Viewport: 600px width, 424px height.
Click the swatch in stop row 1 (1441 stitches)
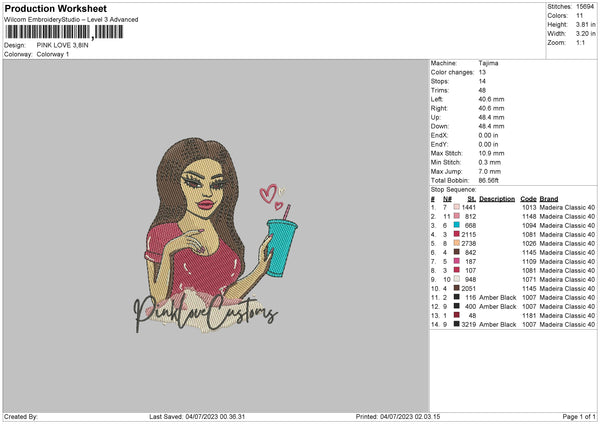[457, 207]
